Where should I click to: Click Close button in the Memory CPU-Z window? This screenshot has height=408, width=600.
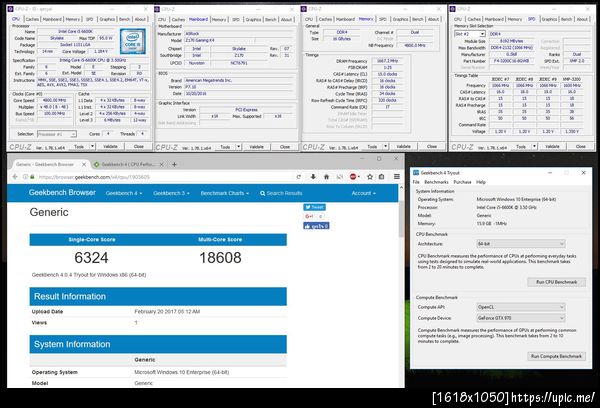click(432, 146)
